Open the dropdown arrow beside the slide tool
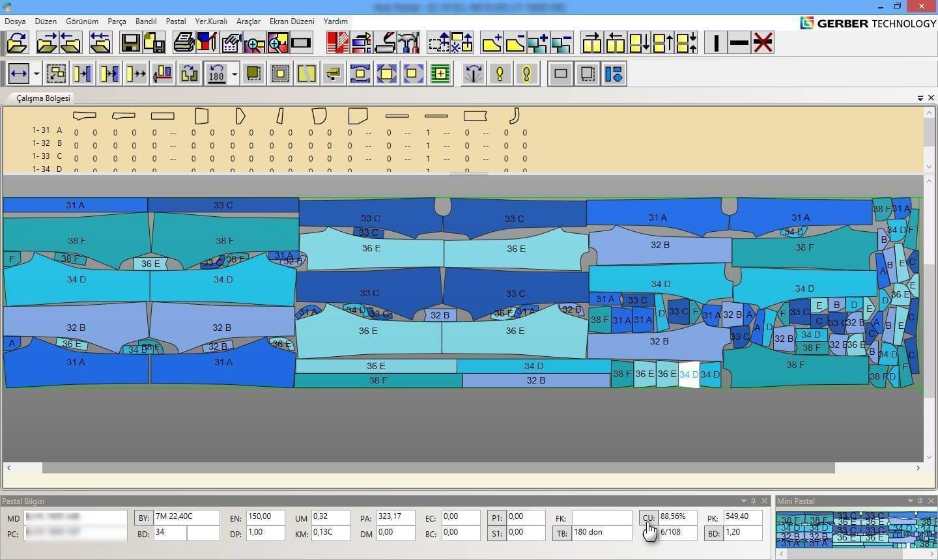The height and width of the screenshot is (560, 938). pyautogui.click(x=36, y=74)
